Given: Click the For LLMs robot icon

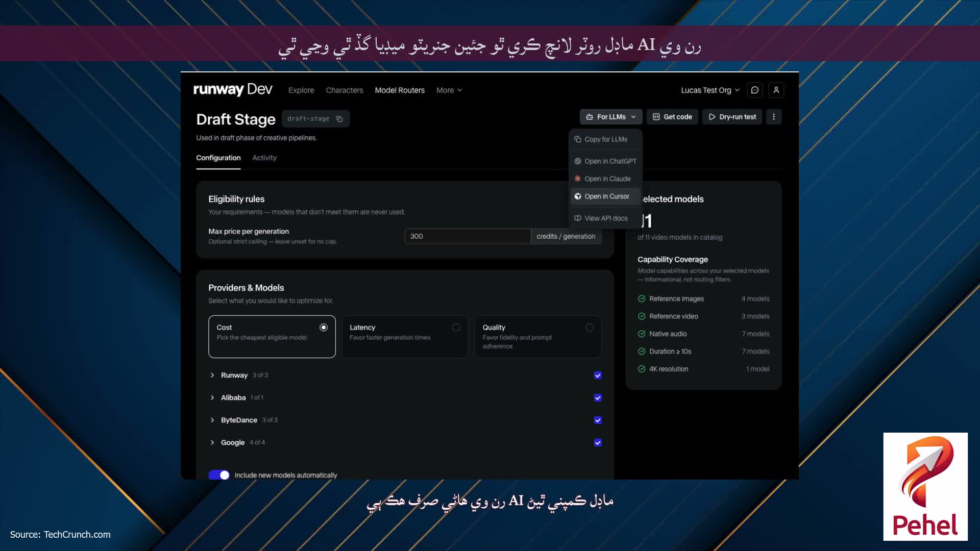Looking at the screenshot, I should (590, 117).
